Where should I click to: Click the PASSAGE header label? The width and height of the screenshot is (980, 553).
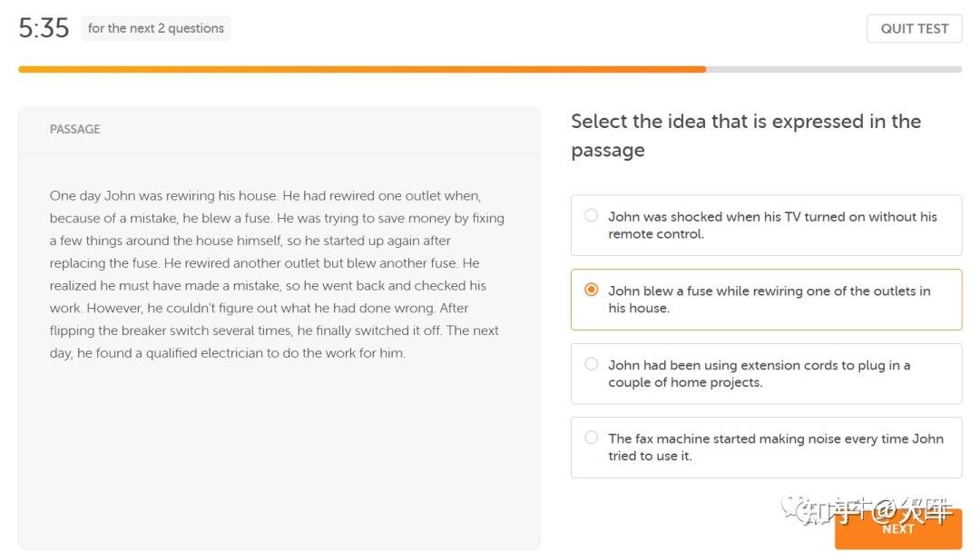75,130
